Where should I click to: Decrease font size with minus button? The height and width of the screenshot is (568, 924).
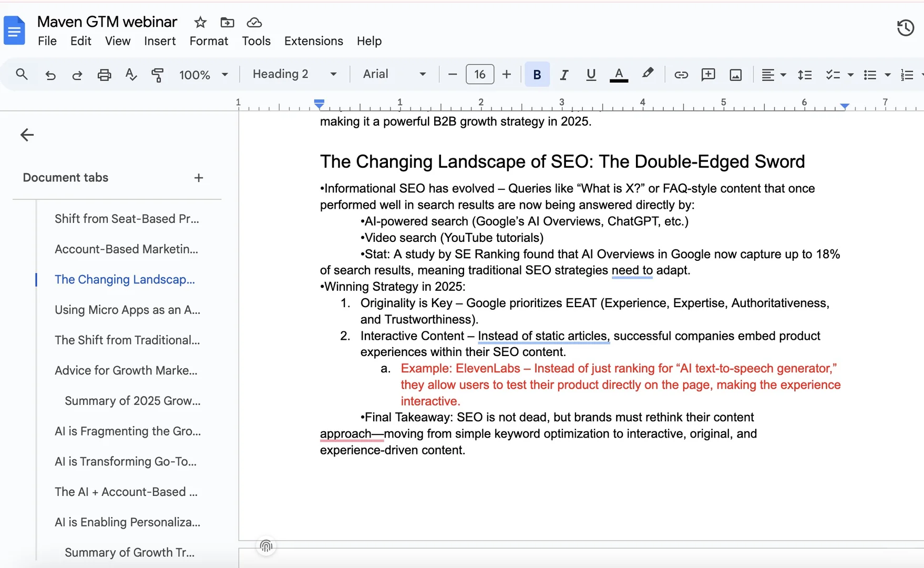(453, 74)
